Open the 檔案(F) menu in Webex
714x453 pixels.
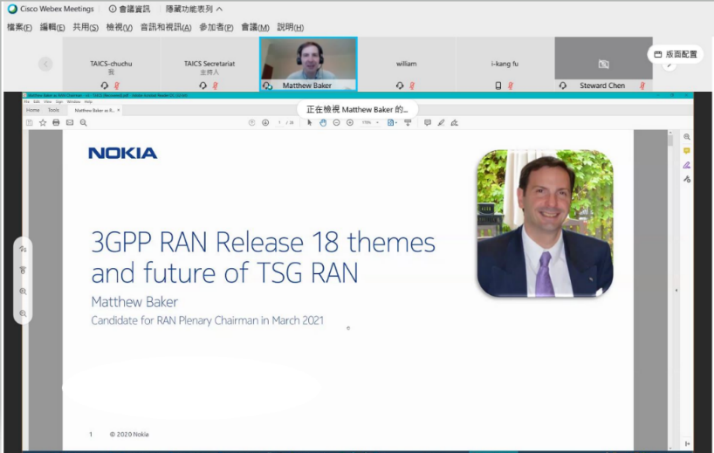(x=20, y=27)
